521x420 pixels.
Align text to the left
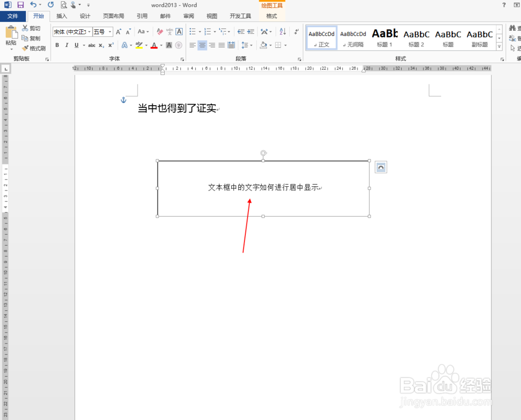[x=192, y=45]
